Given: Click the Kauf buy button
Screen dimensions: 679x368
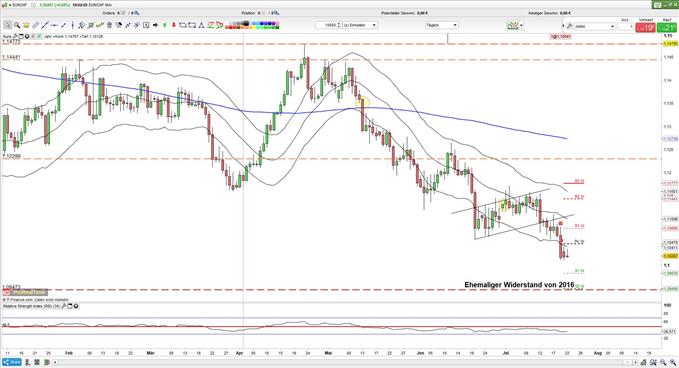Looking at the screenshot, I should 667,27.
